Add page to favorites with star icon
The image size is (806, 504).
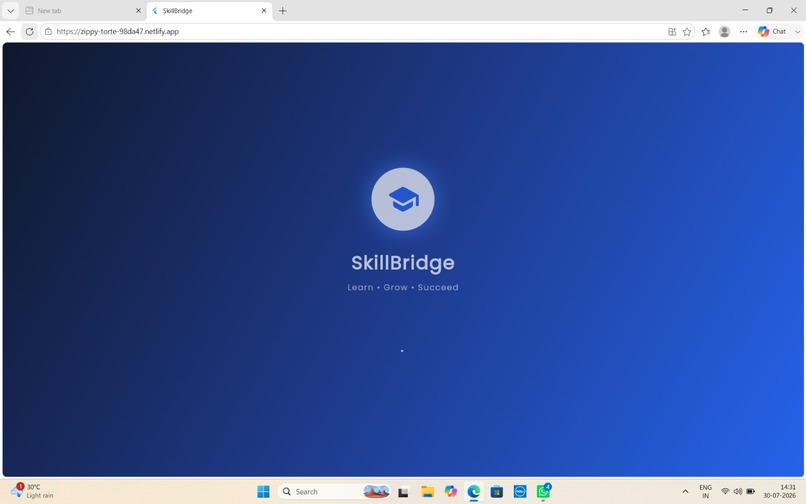click(x=687, y=31)
